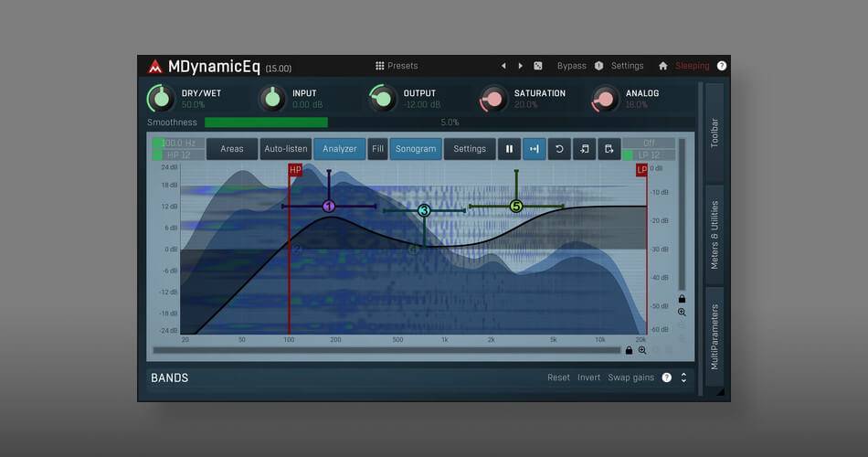
Task: Select band 5 node on the graph
Action: pos(516,207)
